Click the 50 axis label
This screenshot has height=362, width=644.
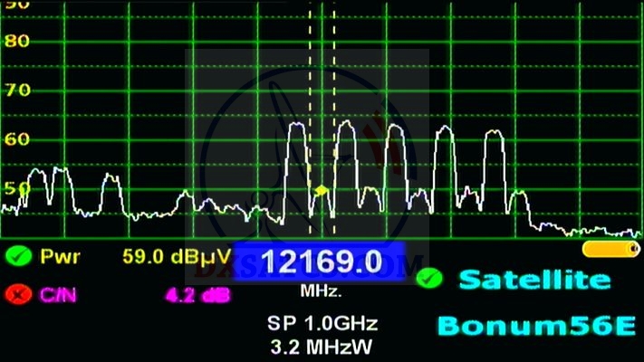pos(17,188)
